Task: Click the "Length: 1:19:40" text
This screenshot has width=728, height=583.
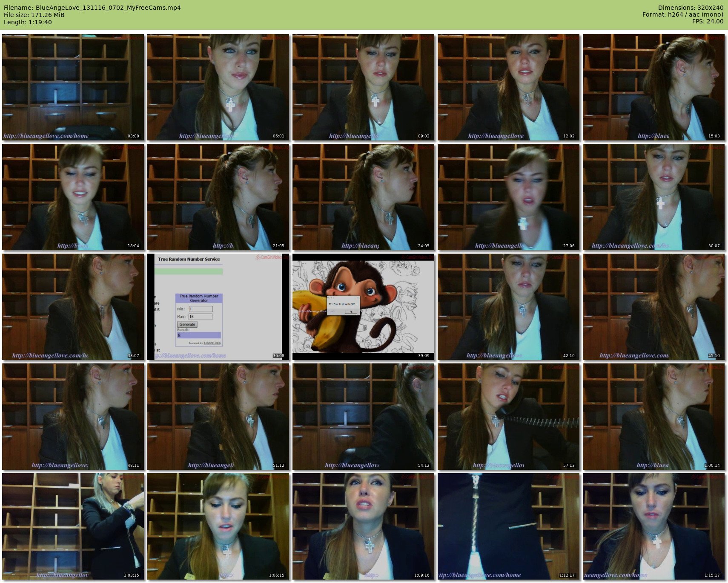Action: (28, 22)
